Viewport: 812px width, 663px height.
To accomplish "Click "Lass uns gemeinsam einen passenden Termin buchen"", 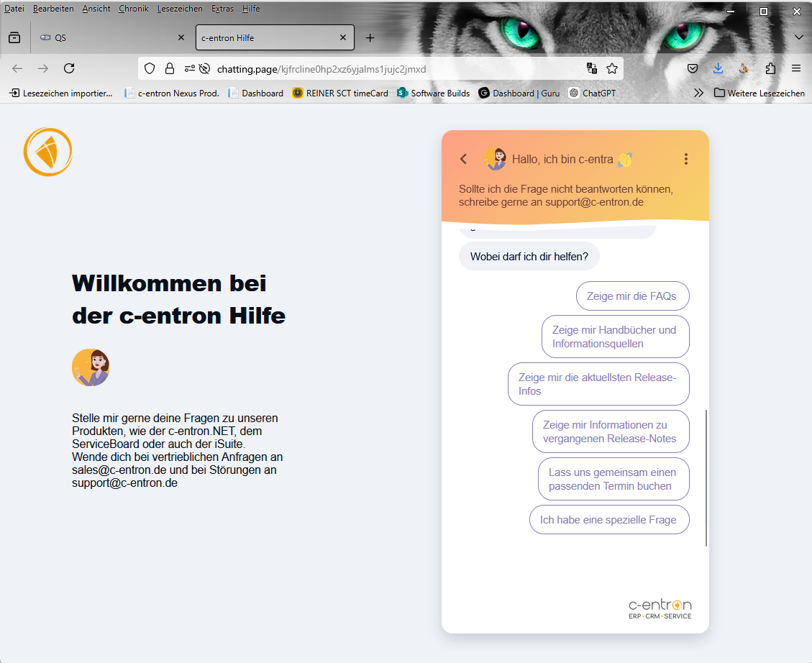I will [613, 480].
